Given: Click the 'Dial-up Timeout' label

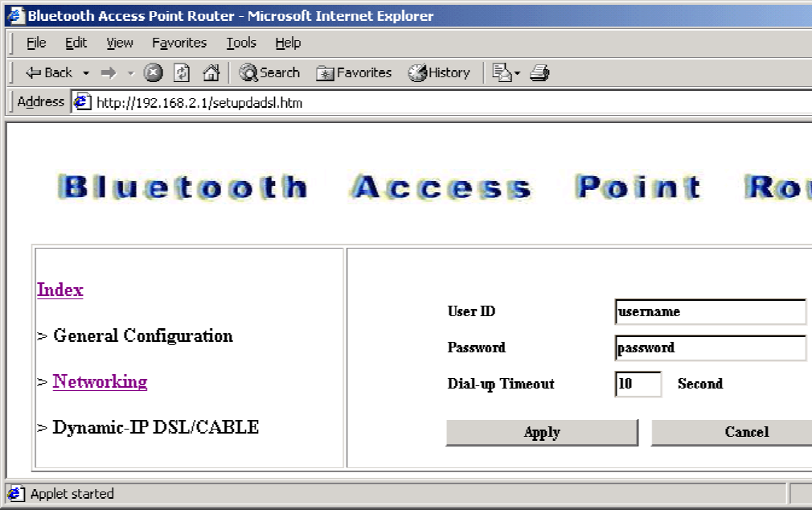Looking at the screenshot, I should click(x=501, y=384).
